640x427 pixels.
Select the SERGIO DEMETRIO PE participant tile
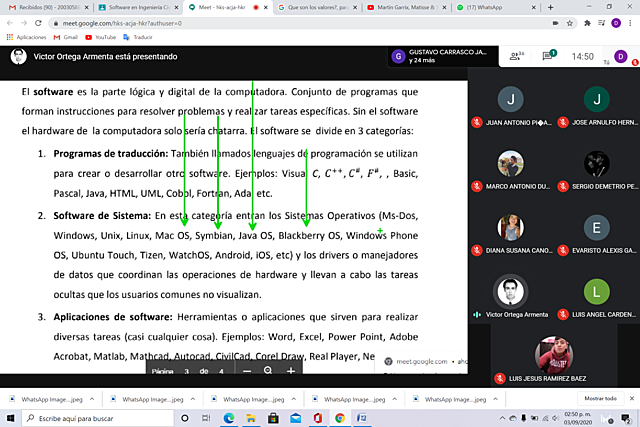pyautogui.click(x=597, y=169)
